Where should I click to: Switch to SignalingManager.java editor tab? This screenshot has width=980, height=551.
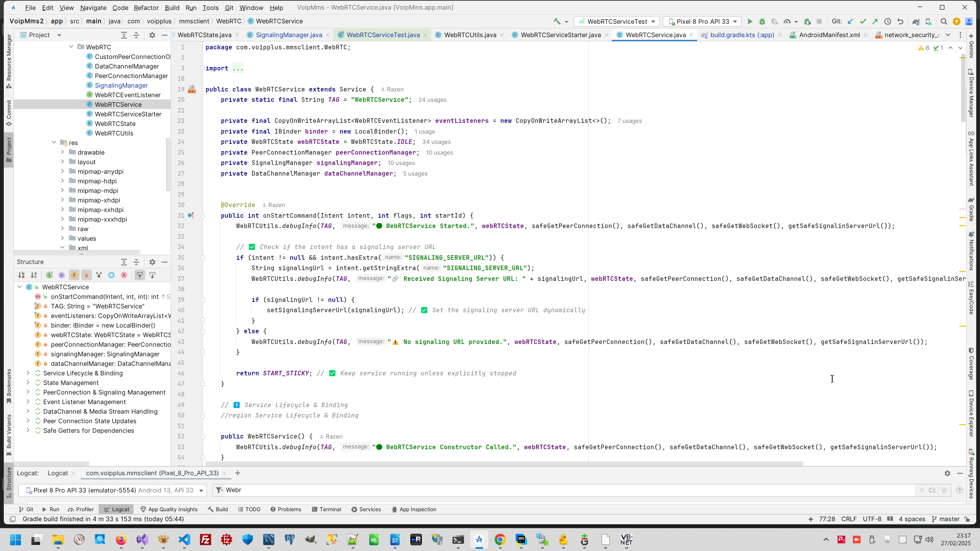pos(289,35)
